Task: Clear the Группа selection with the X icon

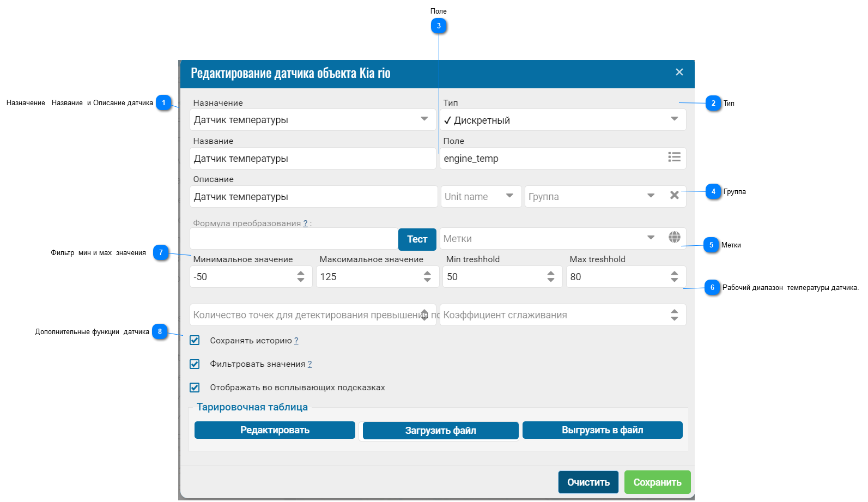Action: click(x=674, y=195)
